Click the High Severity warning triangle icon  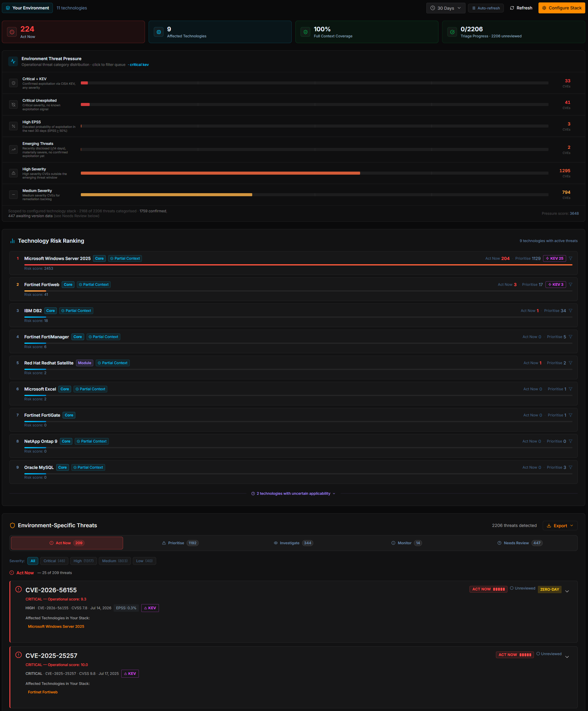pos(13,173)
